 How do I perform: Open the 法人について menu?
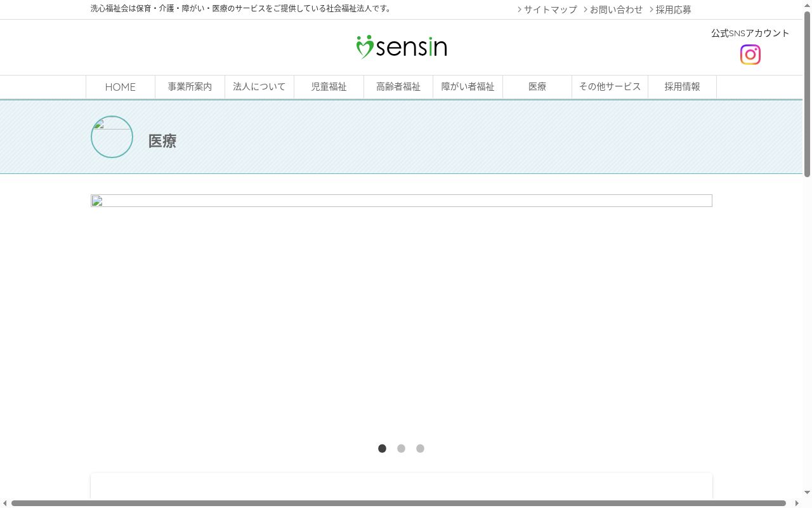(259, 87)
